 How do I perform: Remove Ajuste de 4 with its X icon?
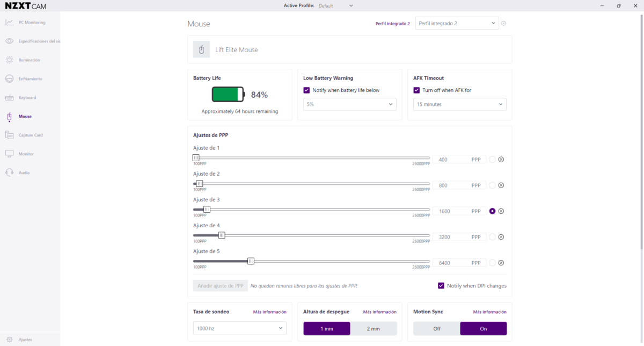click(x=501, y=237)
